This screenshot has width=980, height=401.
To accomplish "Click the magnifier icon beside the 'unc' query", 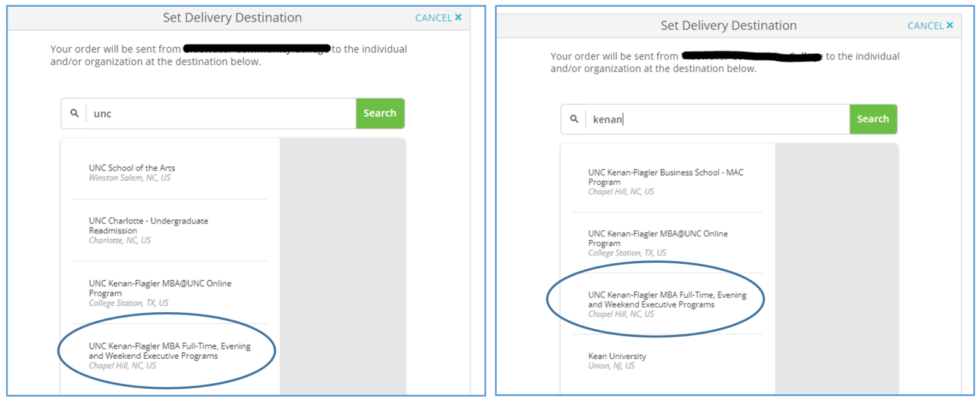I will pyautogui.click(x=74, y=113).
